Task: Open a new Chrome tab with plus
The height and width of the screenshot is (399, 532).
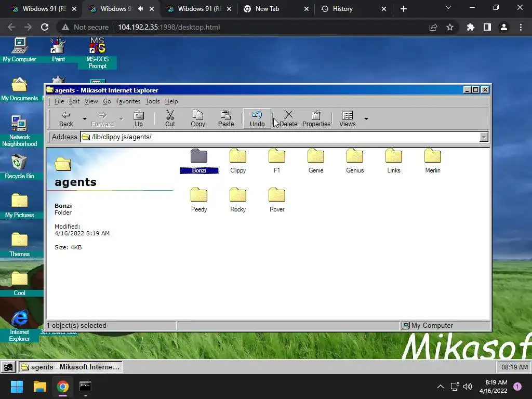Action: point(403,9)
